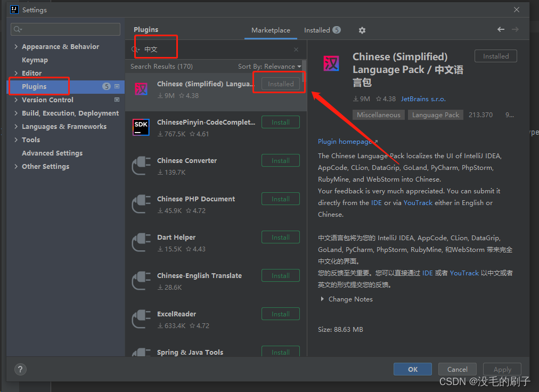This screenshot has width=539, height=392.
Task: Expand the Editor settings node
Action: click(x=16, y=73)
